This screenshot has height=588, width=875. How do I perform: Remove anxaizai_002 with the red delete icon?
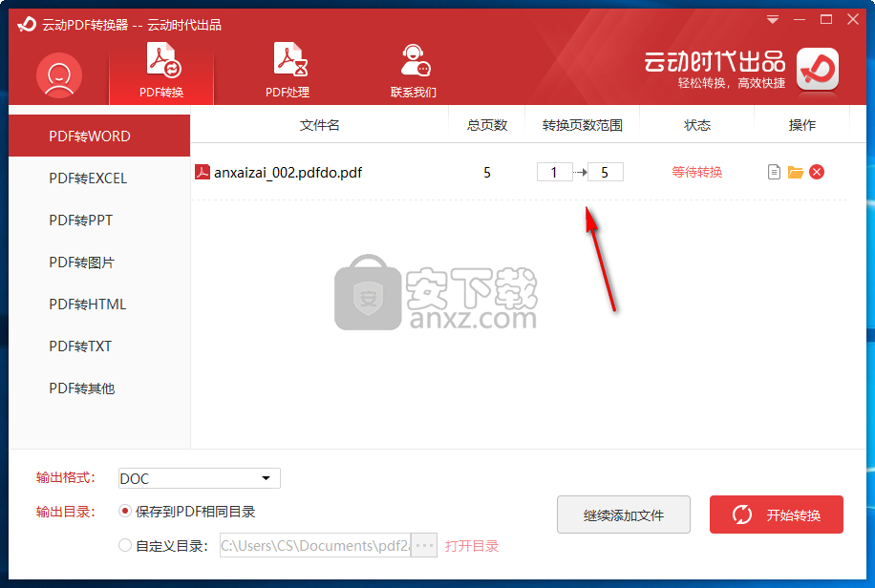point(817,172)
